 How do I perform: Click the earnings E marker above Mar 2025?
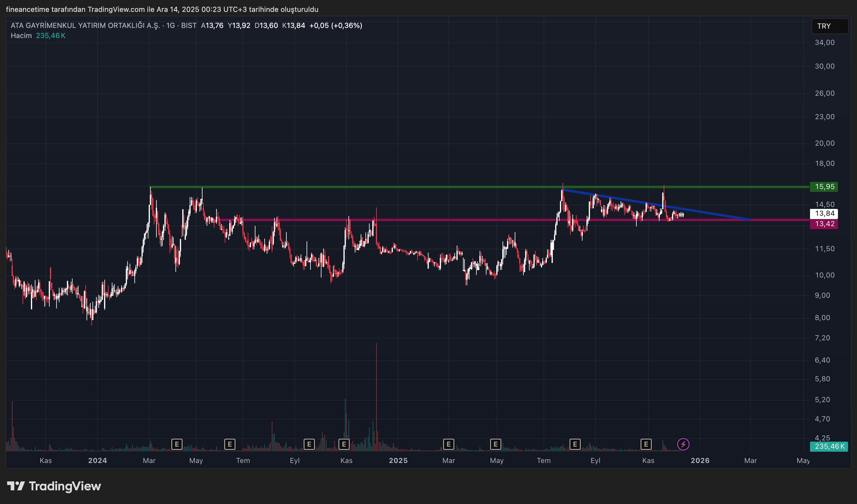(448, 444)
